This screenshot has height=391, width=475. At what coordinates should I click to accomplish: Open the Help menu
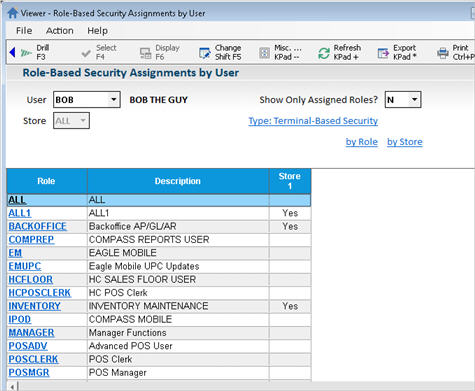click(97, 31)
